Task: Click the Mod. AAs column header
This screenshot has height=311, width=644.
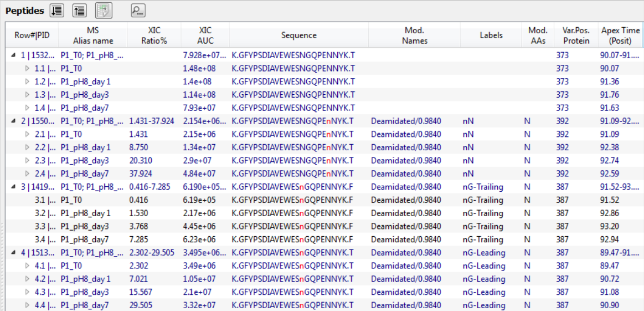Action: 538,35
